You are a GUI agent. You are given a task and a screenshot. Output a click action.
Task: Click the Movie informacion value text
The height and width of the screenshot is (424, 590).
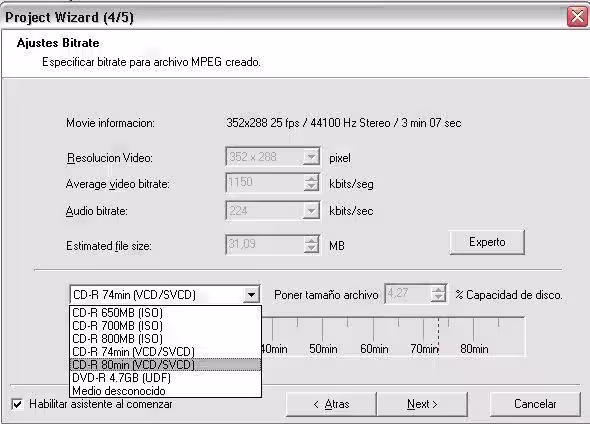click(344, 123)
